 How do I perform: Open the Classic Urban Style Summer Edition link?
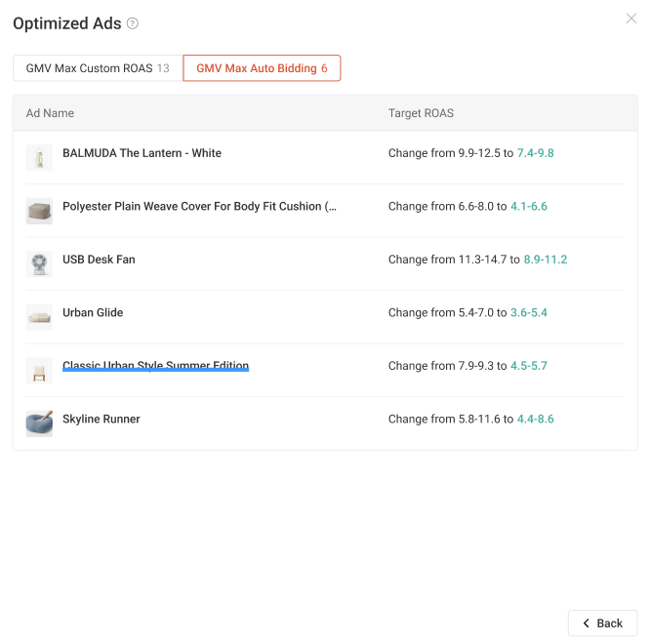point(155,366)
